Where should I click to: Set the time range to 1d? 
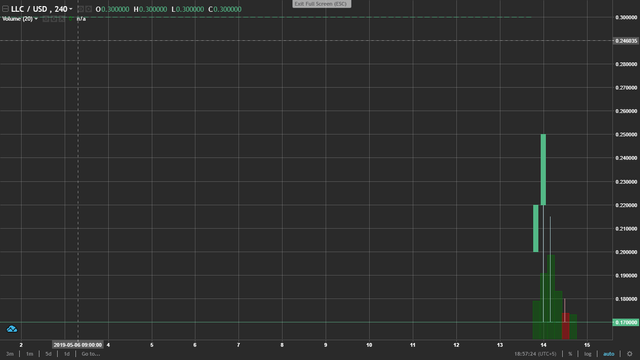tap(67, 354)
